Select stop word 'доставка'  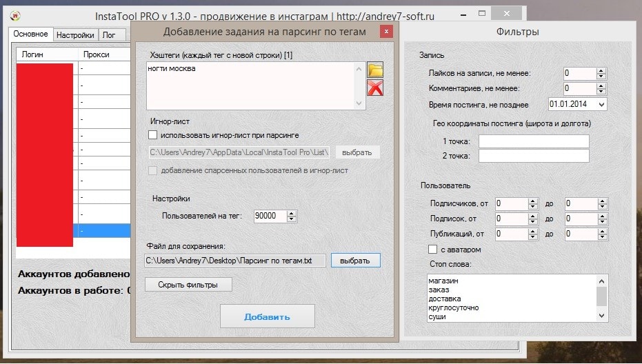pyautogui.click(x=445, y=299)
